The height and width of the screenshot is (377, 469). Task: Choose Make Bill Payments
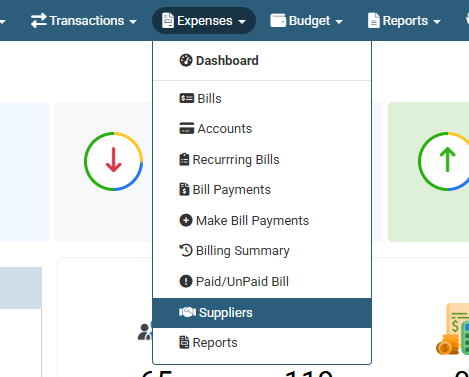coord(262,221)
